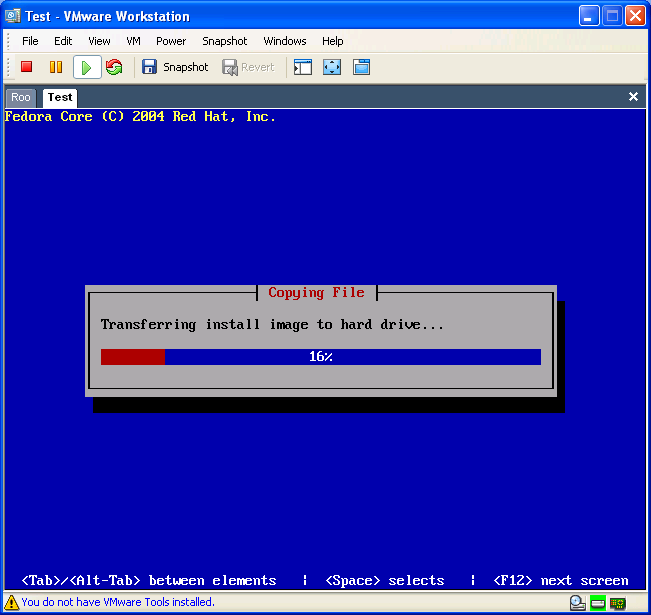Image resolution: width=651 pixels, height=615 pixels.
Task: Minimize the VMware Workstation window
Action: 589,16
